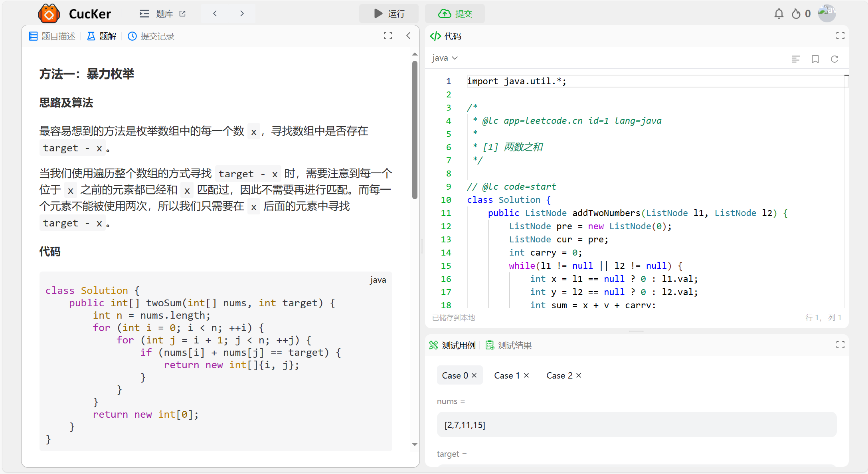
Task: Click the streak flame icon
Action: click(796, 14)
